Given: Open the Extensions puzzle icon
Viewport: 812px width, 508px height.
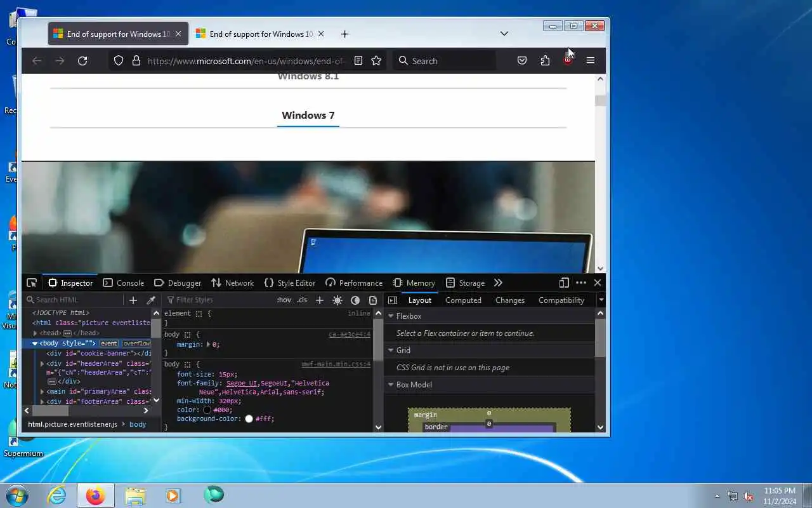Looking at the screenshot, I should (545, 60).
